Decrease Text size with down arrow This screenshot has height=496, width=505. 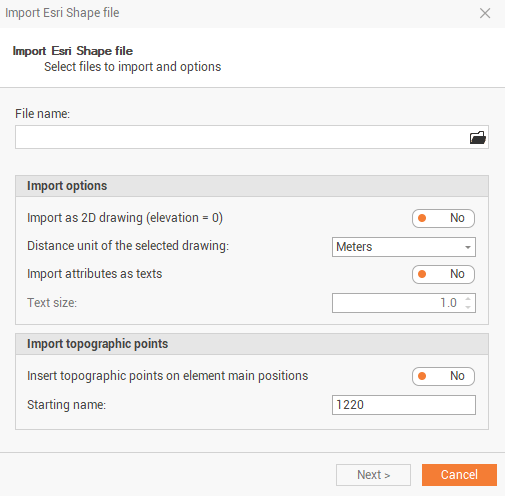tap(468, 307)
